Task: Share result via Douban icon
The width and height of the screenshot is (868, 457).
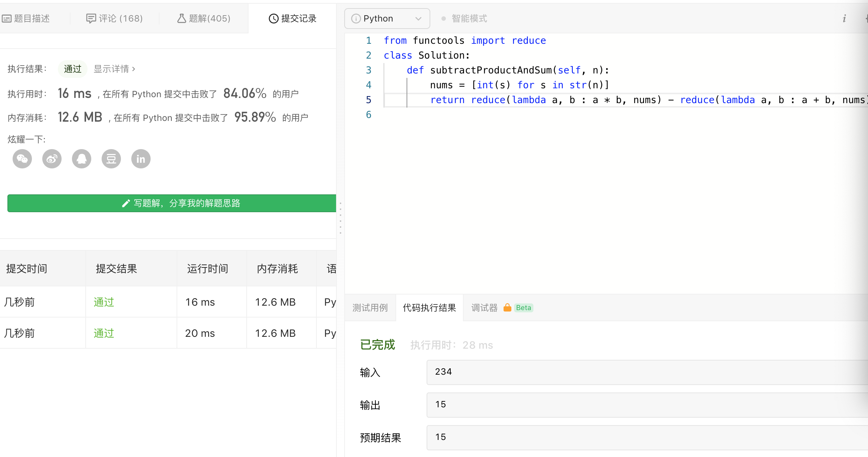Action: 111,159
